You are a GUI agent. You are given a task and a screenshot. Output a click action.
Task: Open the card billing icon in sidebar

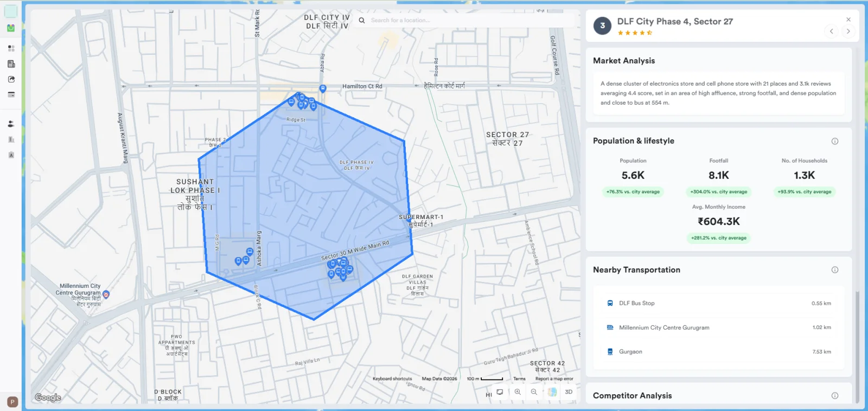11,94
